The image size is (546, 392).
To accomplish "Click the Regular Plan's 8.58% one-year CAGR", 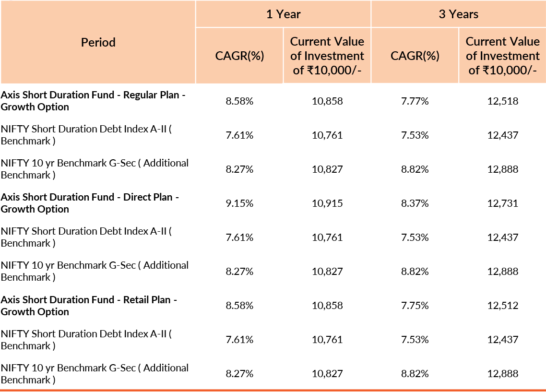I will (239, 101).
